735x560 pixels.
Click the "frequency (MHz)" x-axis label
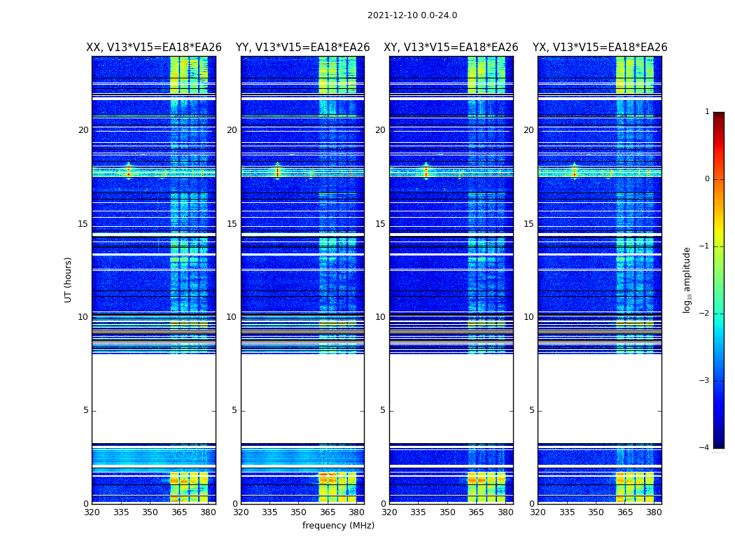(x=338, y=526)
